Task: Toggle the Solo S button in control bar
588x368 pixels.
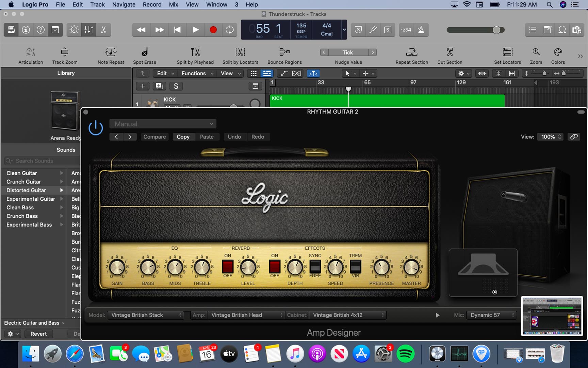Action: tap(388, 30)
